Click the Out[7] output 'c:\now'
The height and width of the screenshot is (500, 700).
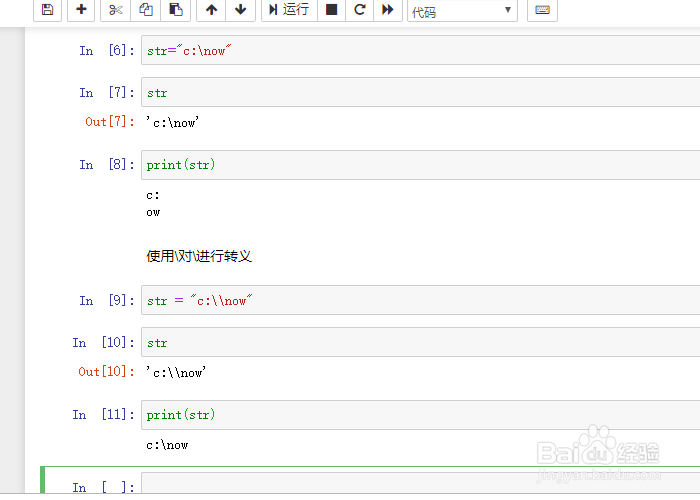[x=172, y=122]
